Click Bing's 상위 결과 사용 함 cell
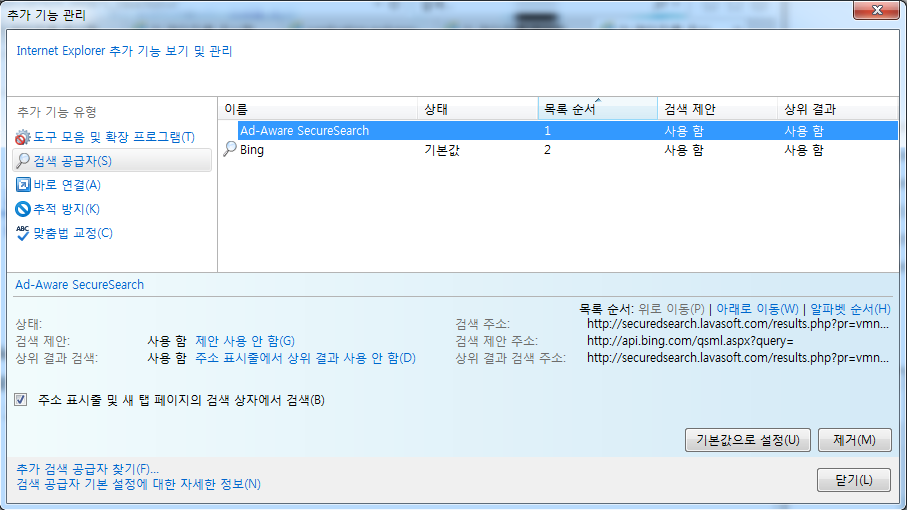This screenshot has height=510, width=907. (803, 150)
